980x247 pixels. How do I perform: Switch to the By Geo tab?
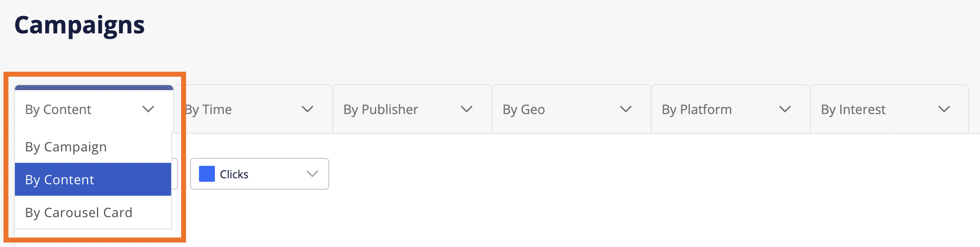tap(524, 110)
